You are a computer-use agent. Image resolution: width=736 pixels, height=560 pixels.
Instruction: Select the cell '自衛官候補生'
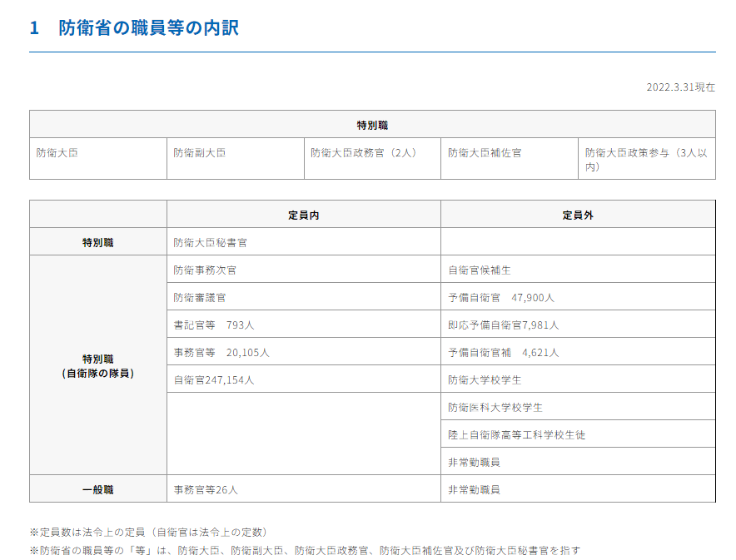pyautogui.click(x=578, y=270)
